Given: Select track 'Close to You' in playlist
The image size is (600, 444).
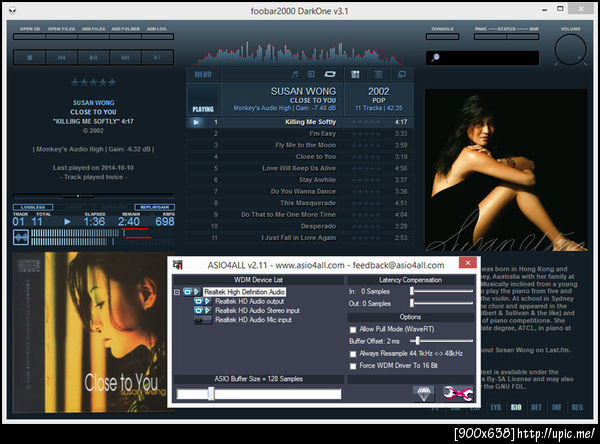Looking at the screenshot, I should pos(300,157).
